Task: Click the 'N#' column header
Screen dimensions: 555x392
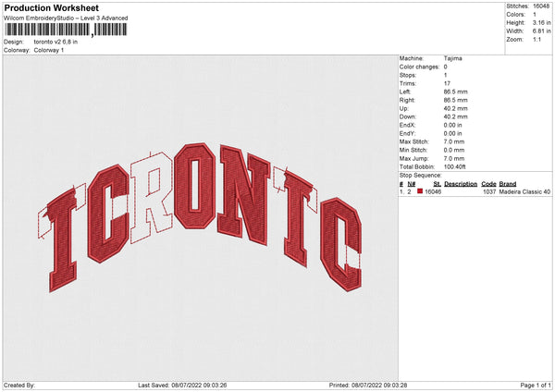Action: point(412,184)
